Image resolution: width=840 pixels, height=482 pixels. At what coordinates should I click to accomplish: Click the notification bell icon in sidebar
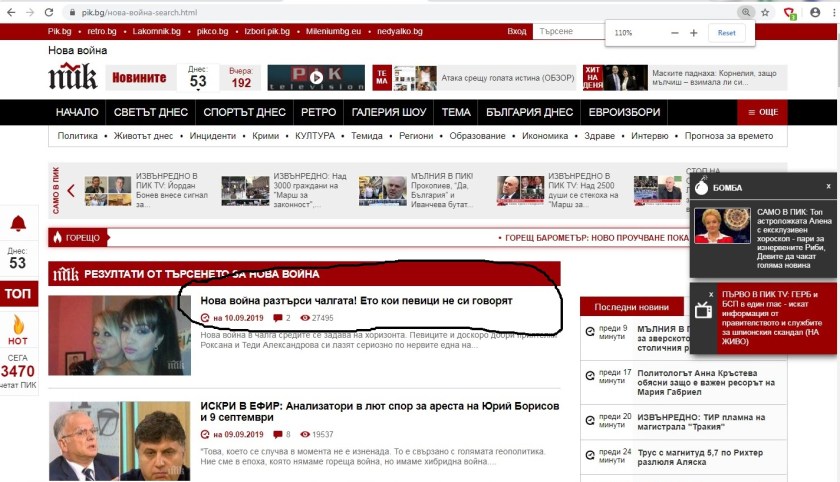coord(17,223)
